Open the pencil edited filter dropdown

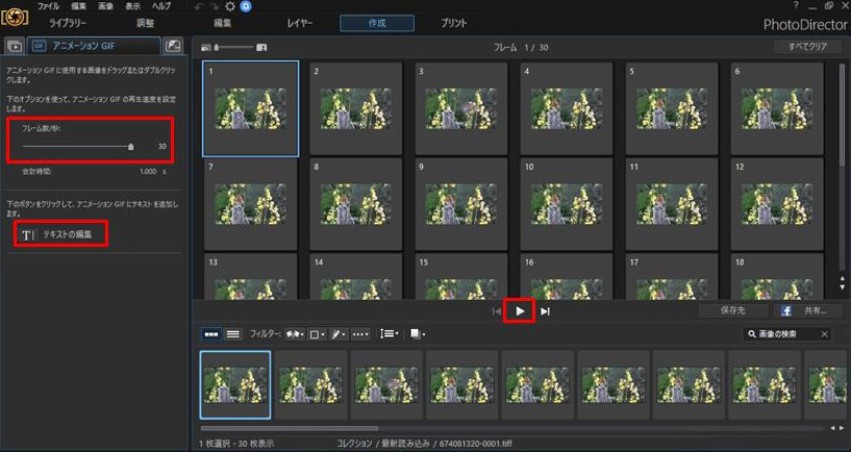point(339,335)
